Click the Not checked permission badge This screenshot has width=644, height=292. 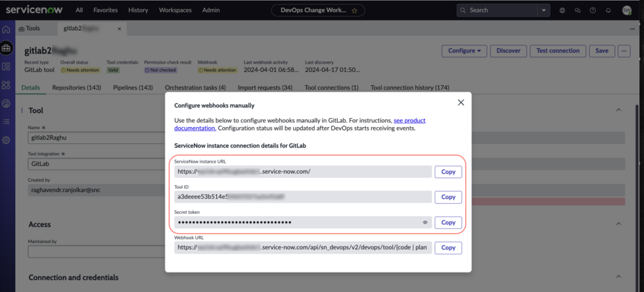point(160,71)
